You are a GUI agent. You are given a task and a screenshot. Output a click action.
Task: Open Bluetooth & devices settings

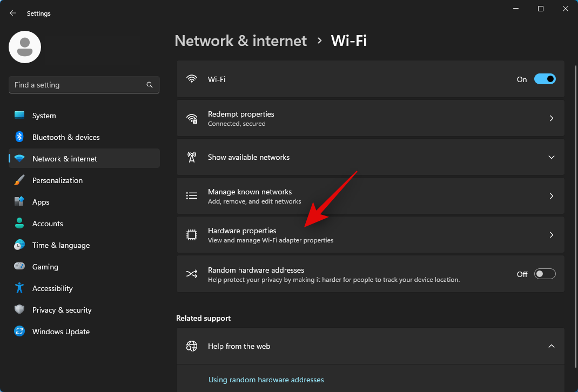66,137
